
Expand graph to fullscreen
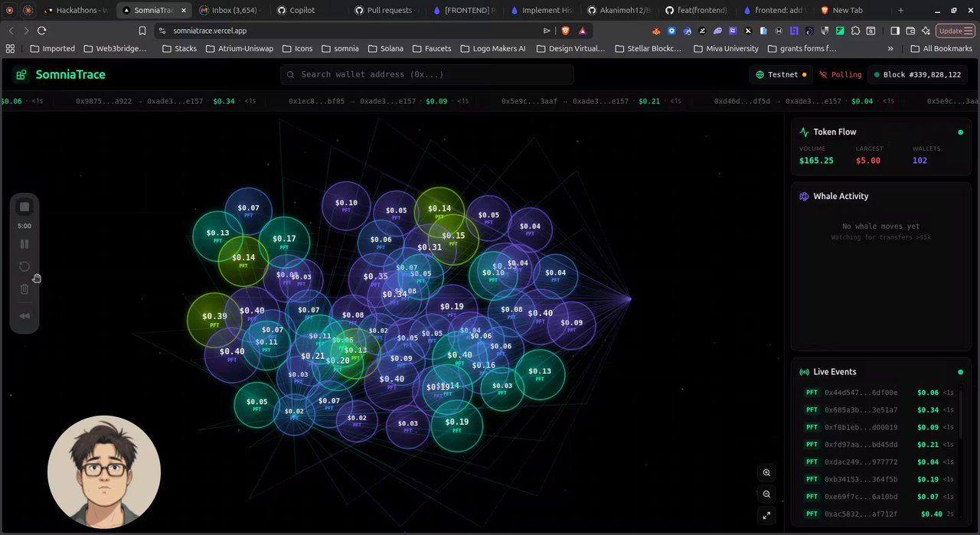coord(766,516)
